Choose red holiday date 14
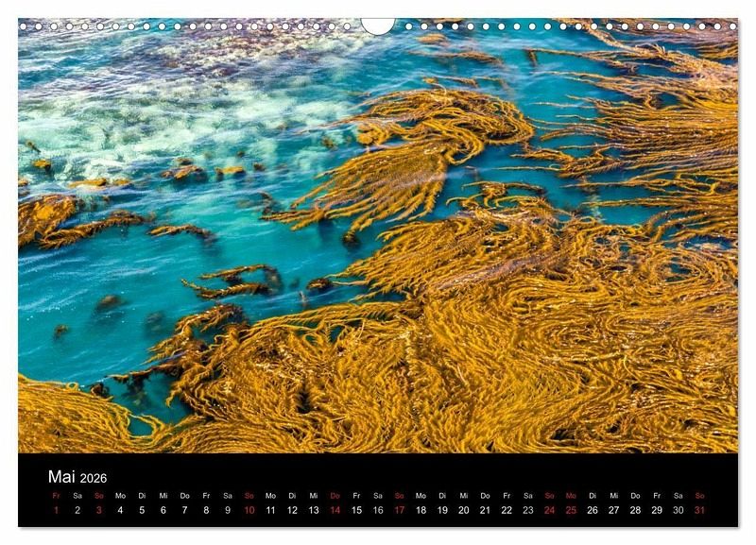The width and height of the screenshot is (756, 545). click(x=335, y=510)
